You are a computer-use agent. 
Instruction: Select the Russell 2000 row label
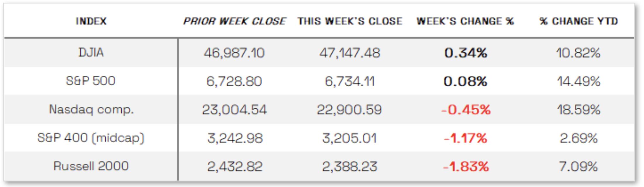91,166
